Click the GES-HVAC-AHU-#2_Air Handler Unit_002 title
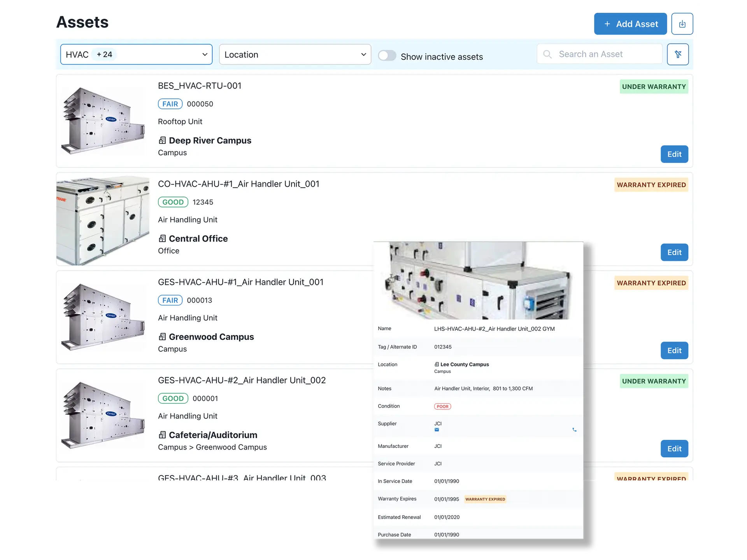 [242, 380]
